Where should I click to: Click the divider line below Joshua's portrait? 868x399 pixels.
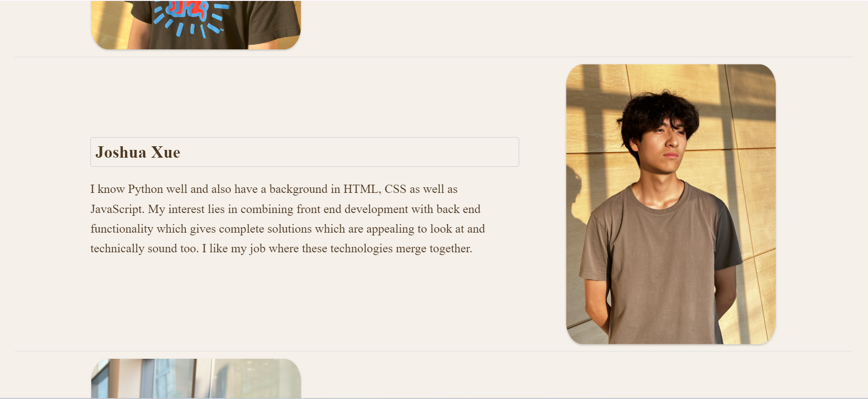coord(433,351)
